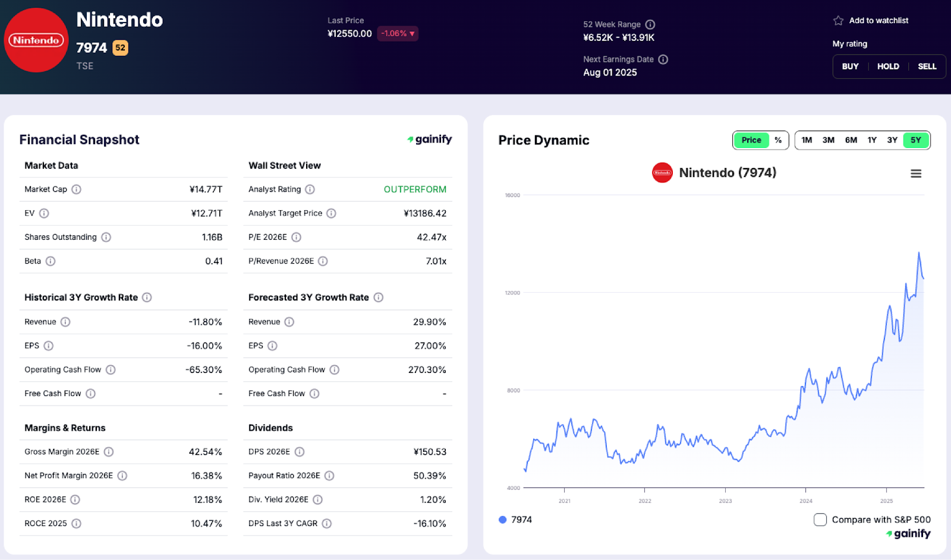Viewport: 951px width, 560px height.
Task: Click the 42.47x P/E value
Action: click(432, 237)
